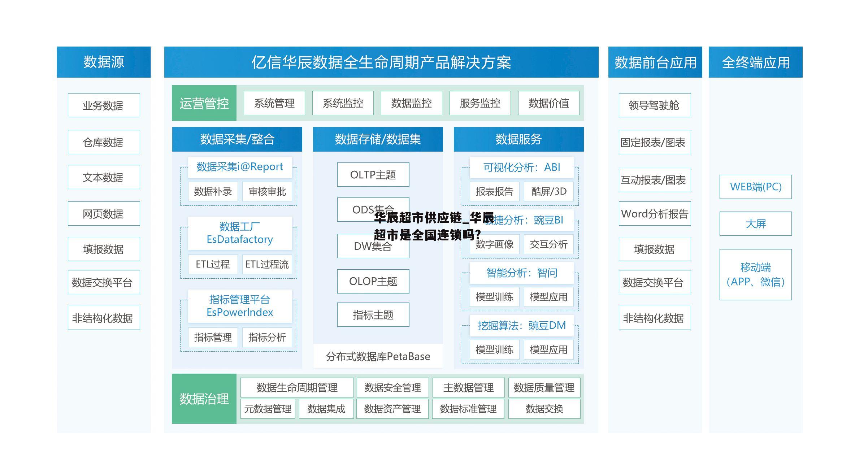
Task: Click the 系统管理 box
Action: [x=274, y=103]
